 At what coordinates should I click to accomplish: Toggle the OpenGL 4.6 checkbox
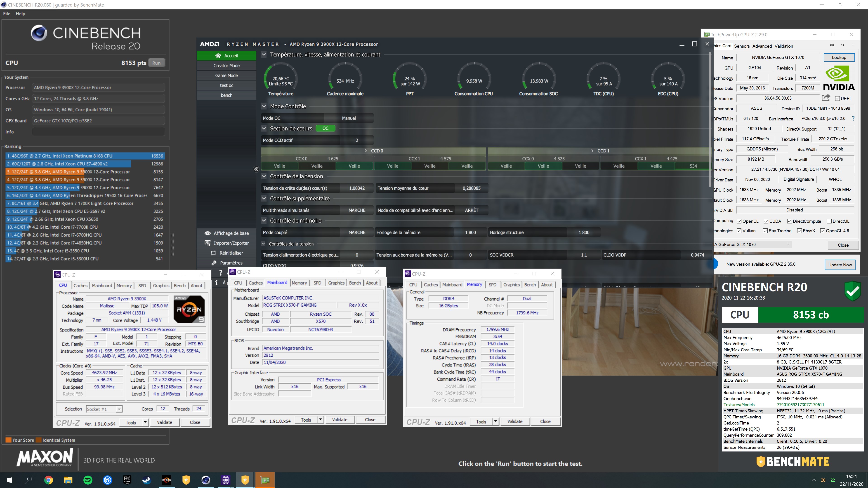pos(823,231)
